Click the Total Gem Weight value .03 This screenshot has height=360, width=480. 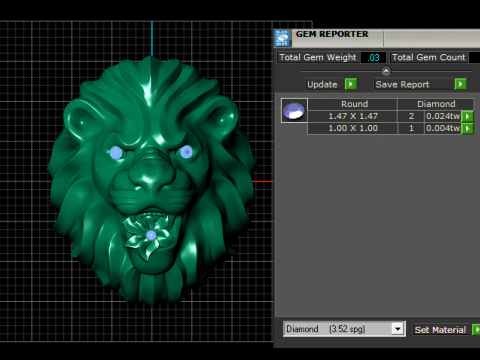(x=373, y=58)
